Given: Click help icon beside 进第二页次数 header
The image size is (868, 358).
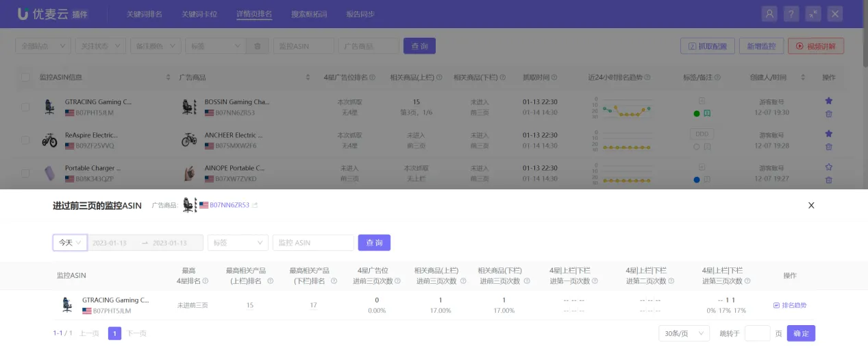Looking at the screenshot, I should (x=672, y=281).
